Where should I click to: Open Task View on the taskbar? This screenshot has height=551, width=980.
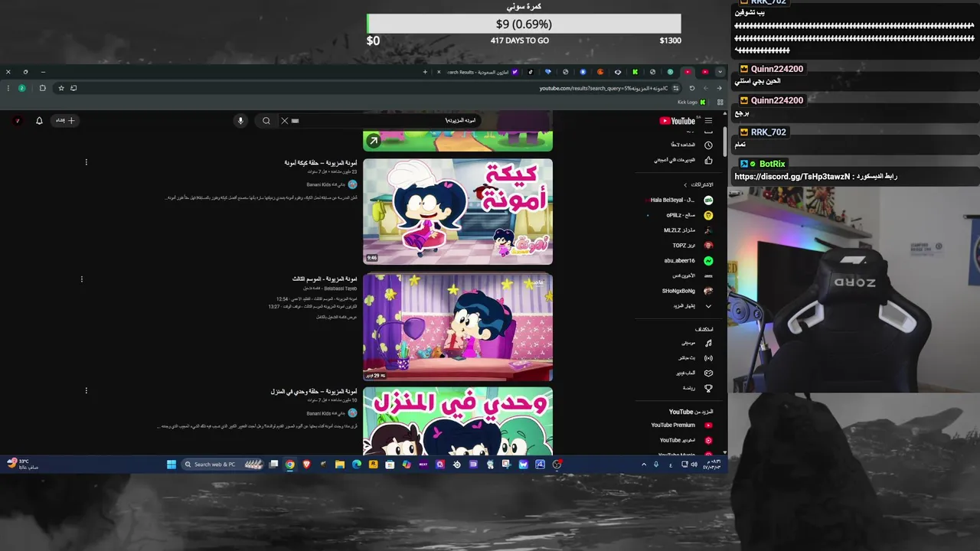click(273, 465)
